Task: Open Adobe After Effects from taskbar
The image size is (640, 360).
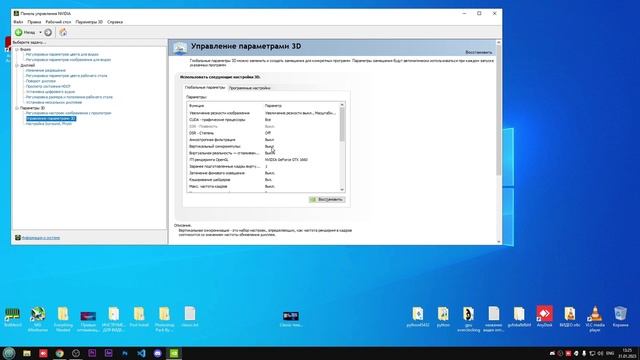Action: point(109,353)
